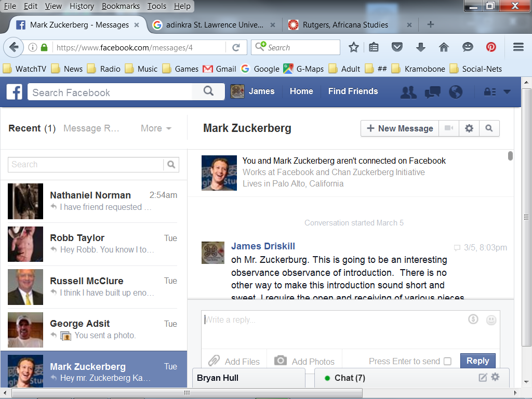Open the WatchTV bookmarks folder
532x399 pixels.
point(24,69)
